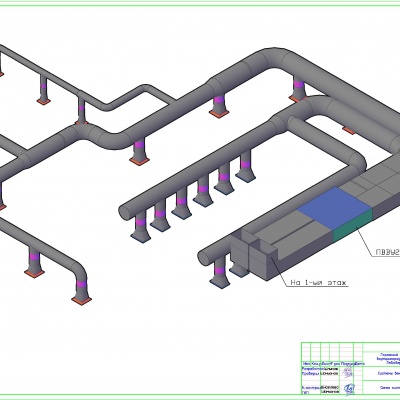Screen dimensions: 400x400
Task: Click the "Подпись" column header
Action: pyautogui.click(x=348, y=363)
